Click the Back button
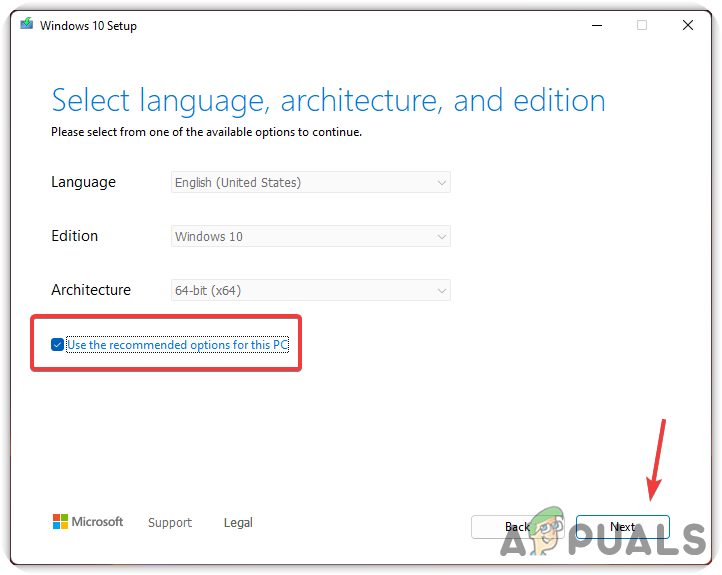 click(518, 526)
